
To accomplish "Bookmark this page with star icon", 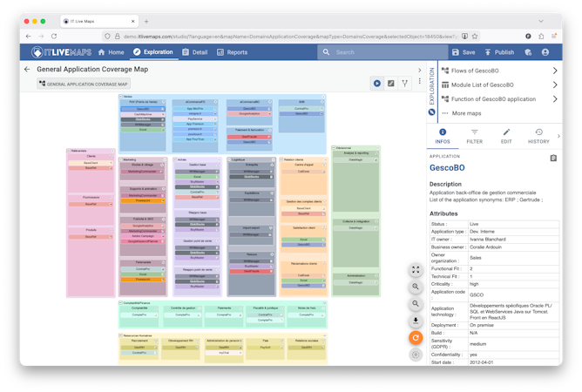I will tap(475, 36).
